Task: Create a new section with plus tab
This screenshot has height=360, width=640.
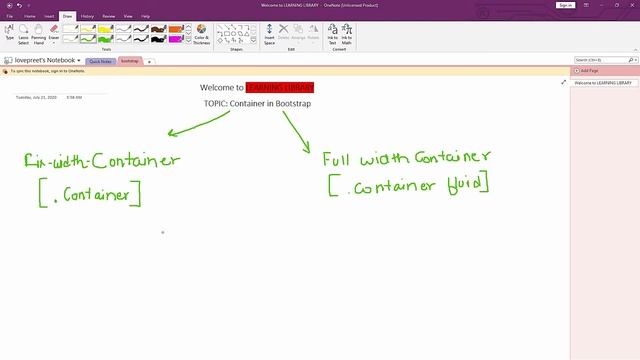Action: click(149, 62)
